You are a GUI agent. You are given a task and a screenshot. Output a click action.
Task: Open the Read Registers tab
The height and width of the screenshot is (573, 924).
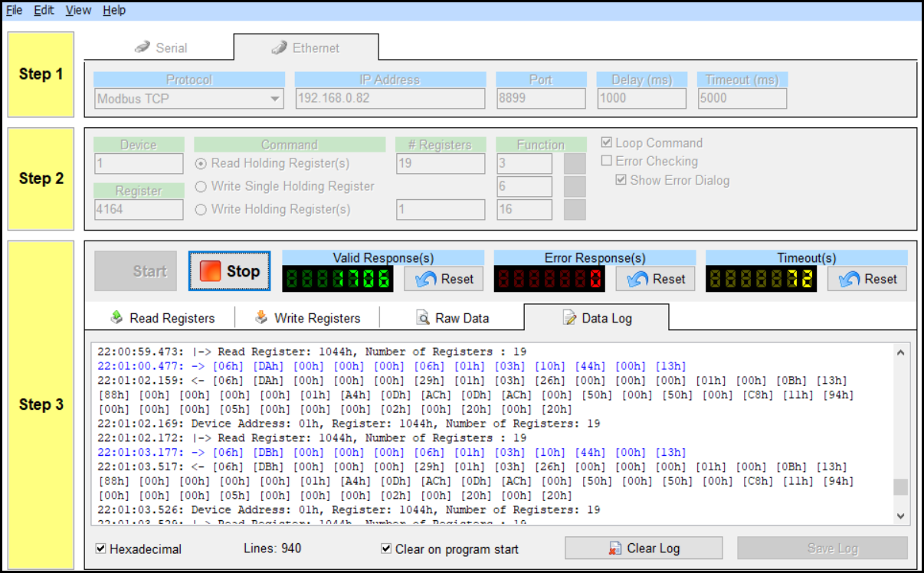coord(162,318)
